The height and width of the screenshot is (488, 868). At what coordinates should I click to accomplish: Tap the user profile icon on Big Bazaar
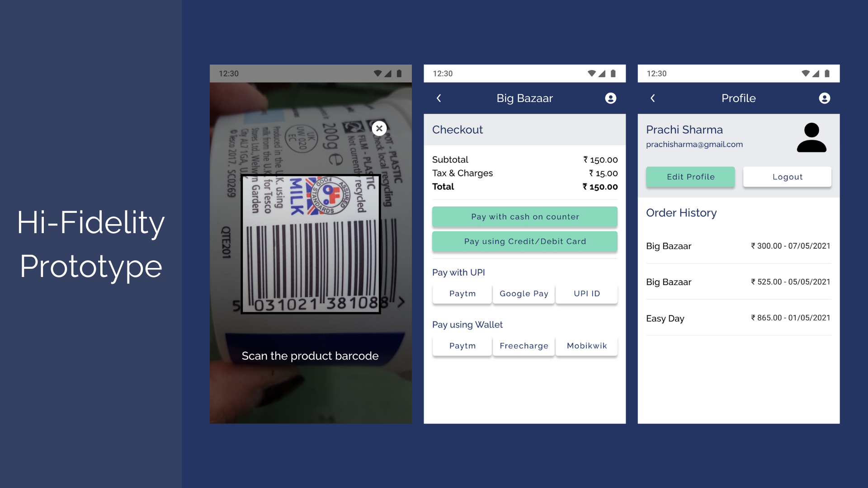pos(610,99)
